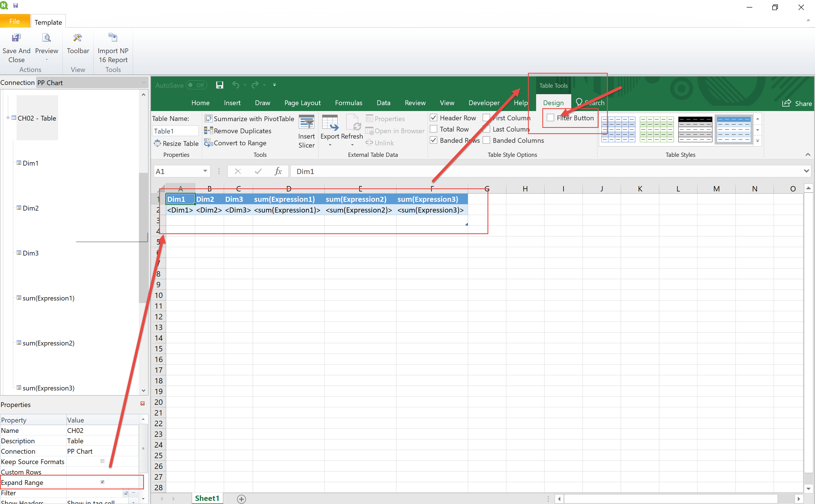Enable the Filter Button checkbox
815x504 pixels.
click(551, 118)
